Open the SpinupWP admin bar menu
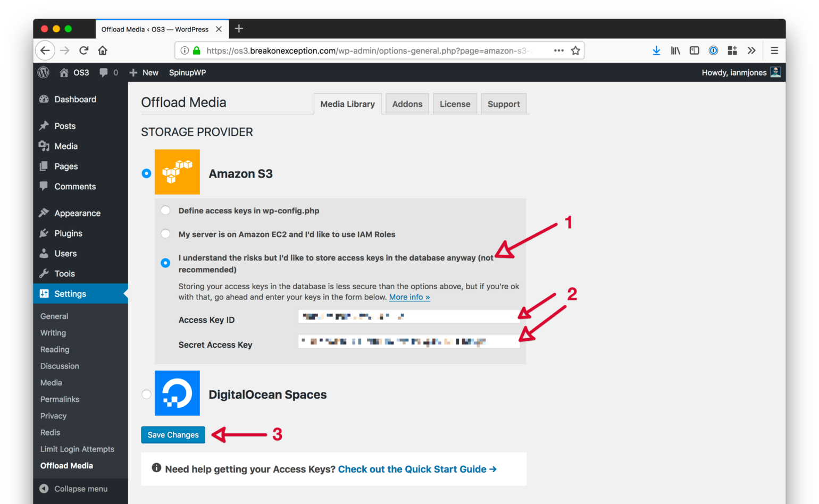This screenshot has height=504, width=819. tap(187, 72)
